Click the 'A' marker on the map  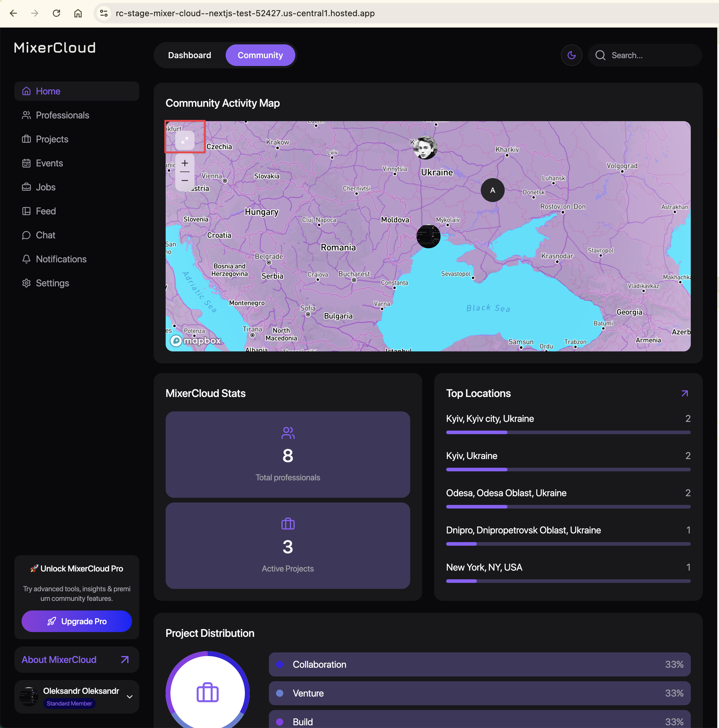coord(492,190)
